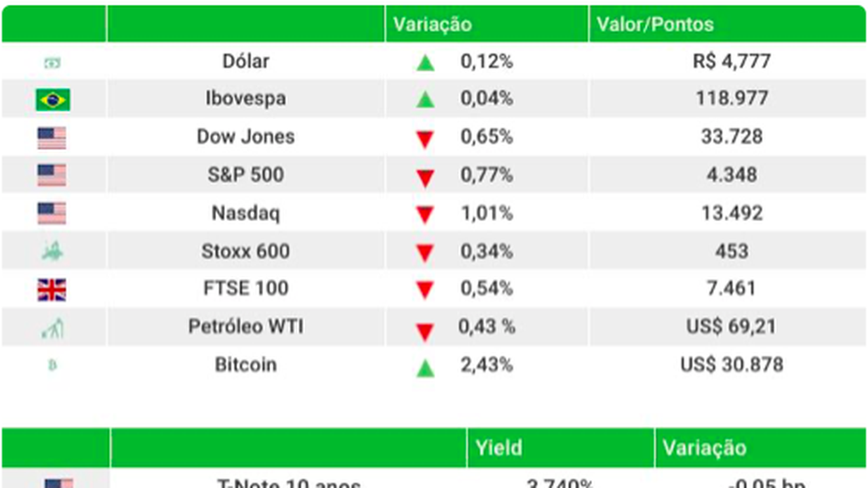Select the Ibovespa row label
Viewport: 868px width, 488px height.
[x=245, y=98]
